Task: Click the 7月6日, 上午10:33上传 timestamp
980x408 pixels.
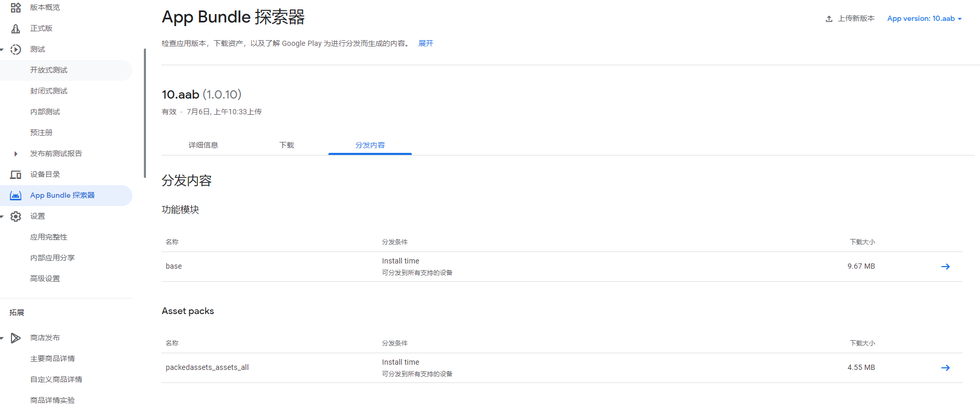Action: (x=224, y=112)
